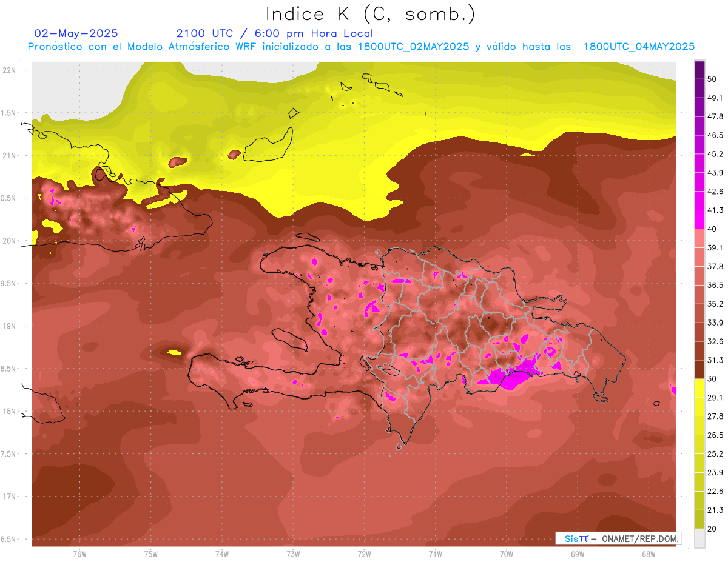
Task: Click the 68W longitude label
Action: pyautogui.click(x=648, y=554)
